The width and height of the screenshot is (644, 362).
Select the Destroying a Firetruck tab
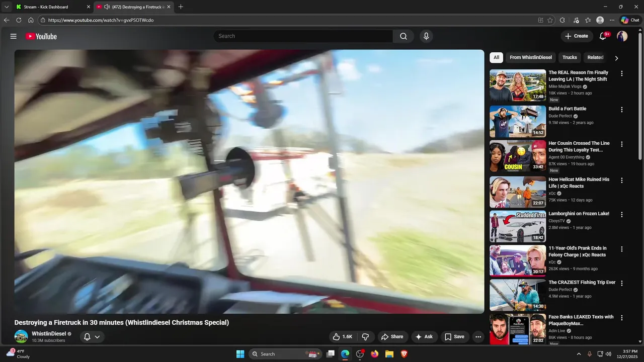click(x=134, y=7)
